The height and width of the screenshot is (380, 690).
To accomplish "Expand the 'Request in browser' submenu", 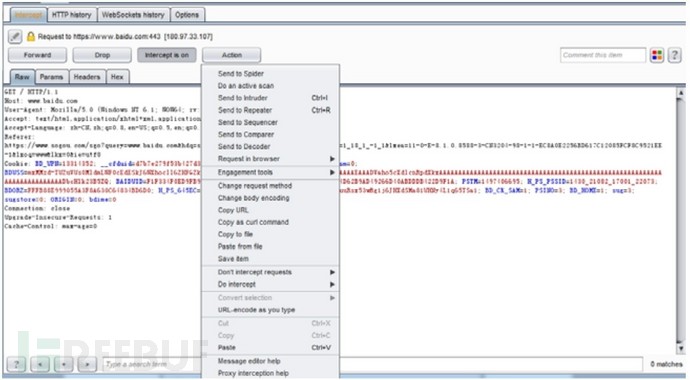I will 271,159.
